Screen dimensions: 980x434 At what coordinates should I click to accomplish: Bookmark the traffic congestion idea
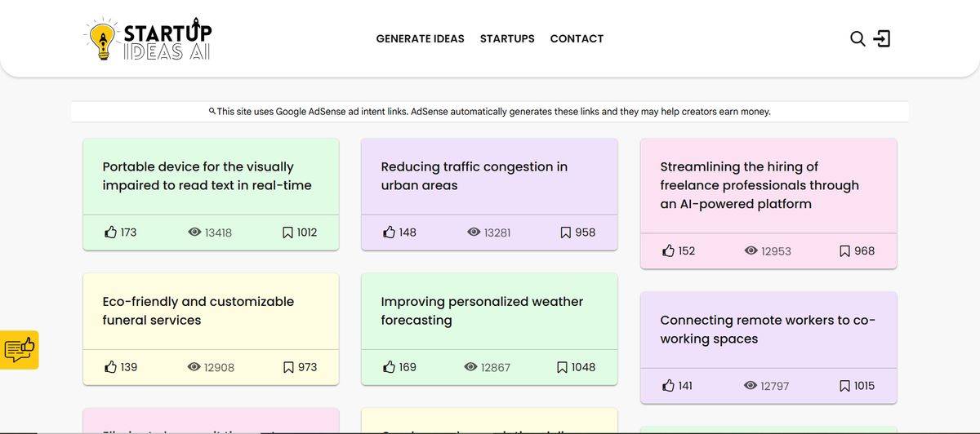pyautogui.click(x=565, y=232)
